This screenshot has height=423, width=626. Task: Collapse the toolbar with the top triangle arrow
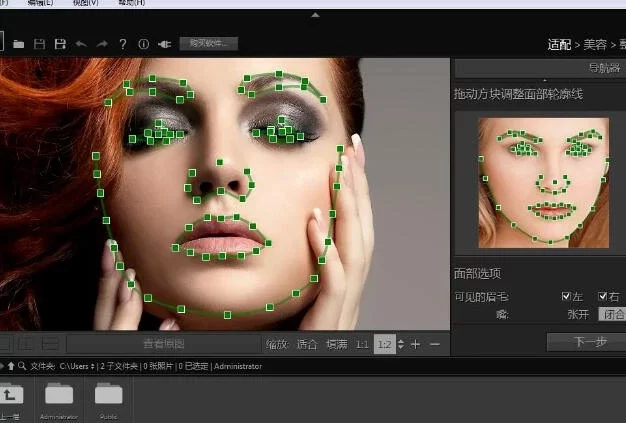315,15
